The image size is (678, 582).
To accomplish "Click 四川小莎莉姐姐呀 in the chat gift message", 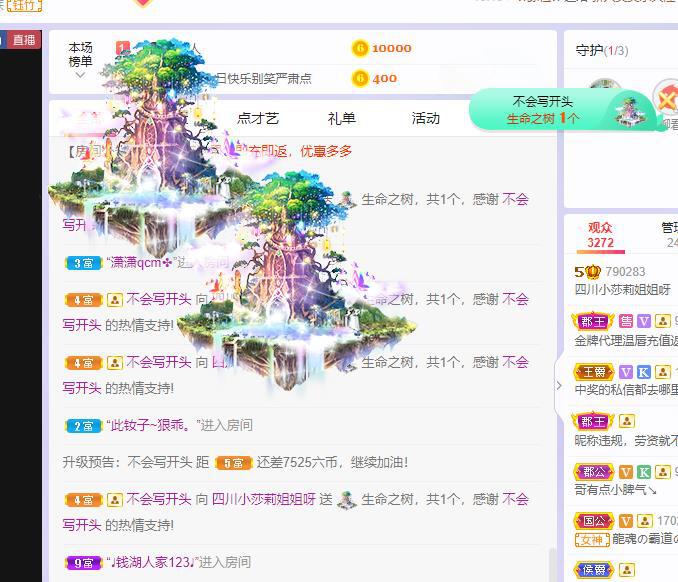I will tap(264, 499).
